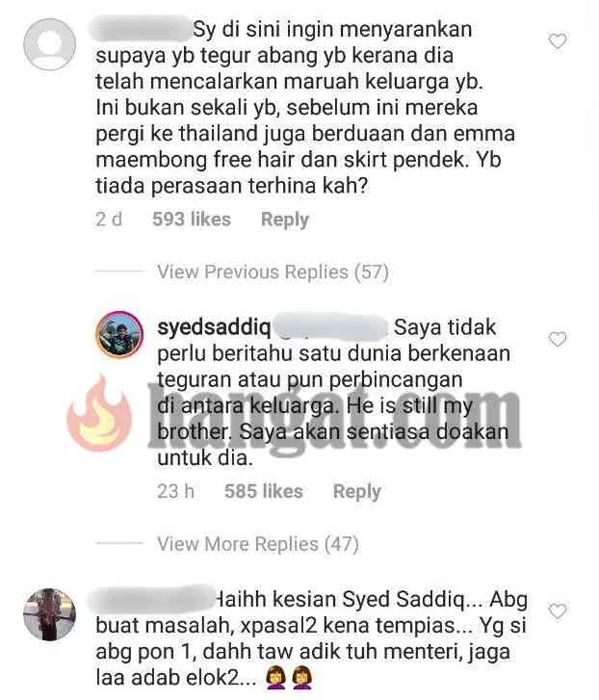Select syedsaddiq's reply text body
The image size is (599, 700).
click(334, 393)
